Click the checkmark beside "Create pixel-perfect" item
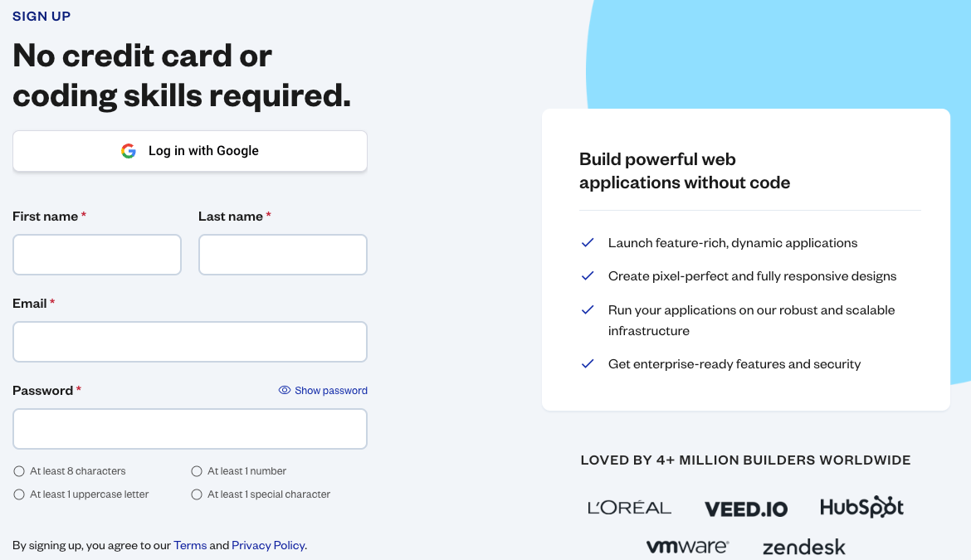The height and width of the screenshot is (560, 971). coord(588,275)
